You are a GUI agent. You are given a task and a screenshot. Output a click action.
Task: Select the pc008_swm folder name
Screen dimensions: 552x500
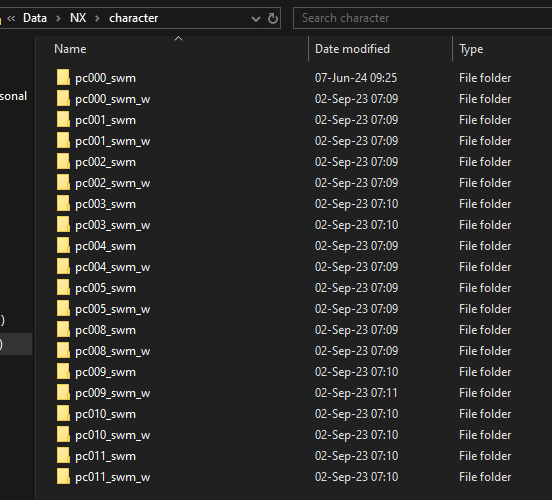pos(105,330)
